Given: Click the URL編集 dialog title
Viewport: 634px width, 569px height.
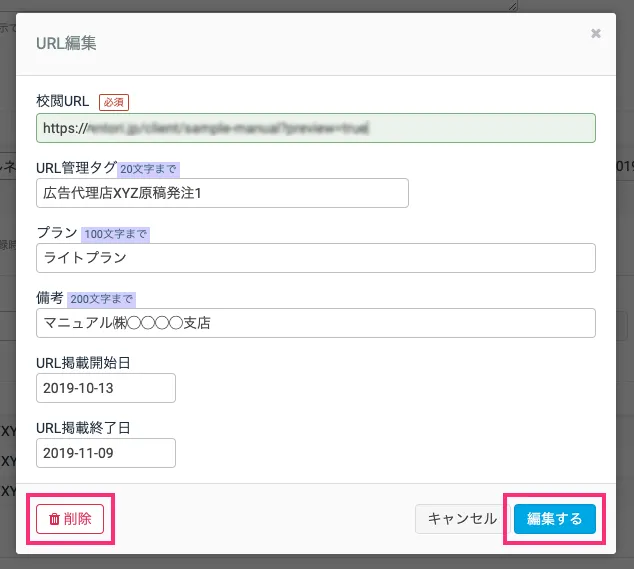Looking at the screenshot, I should 66,43.
